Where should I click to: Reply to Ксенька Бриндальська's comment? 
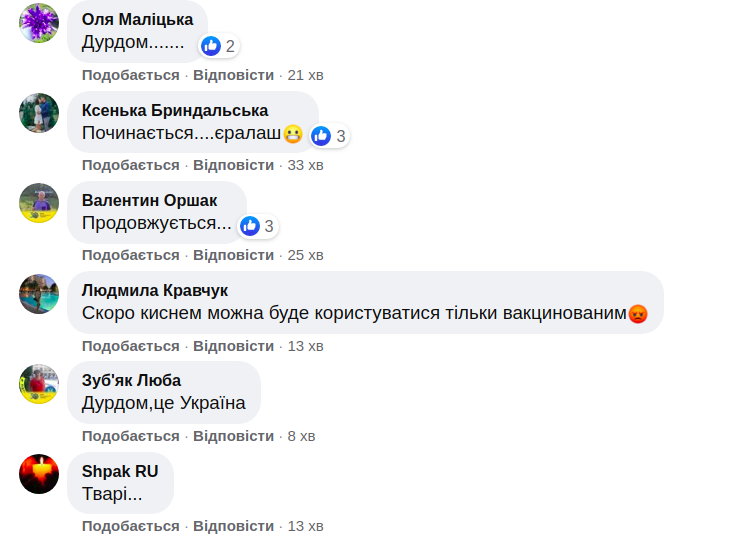[233, 165]
